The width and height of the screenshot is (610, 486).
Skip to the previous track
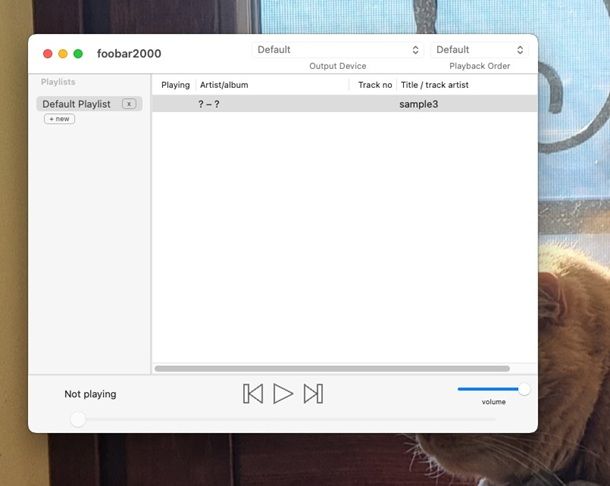(x=253, y=394)
